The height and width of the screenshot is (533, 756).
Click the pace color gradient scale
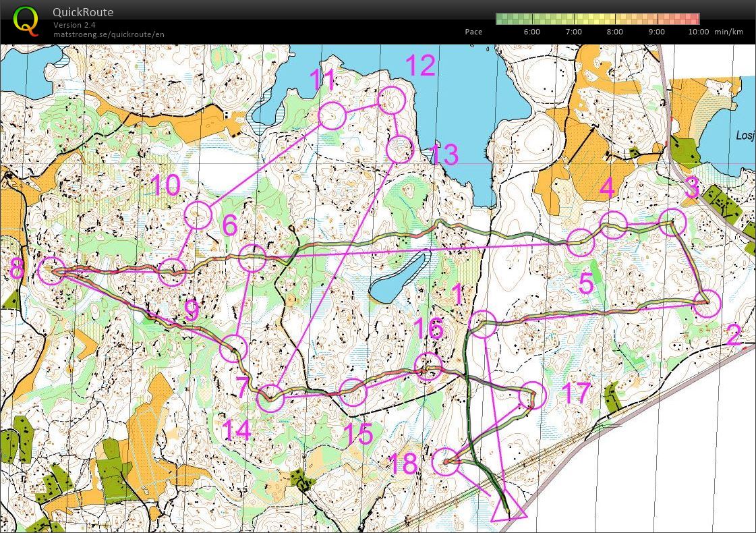point(598,19)
